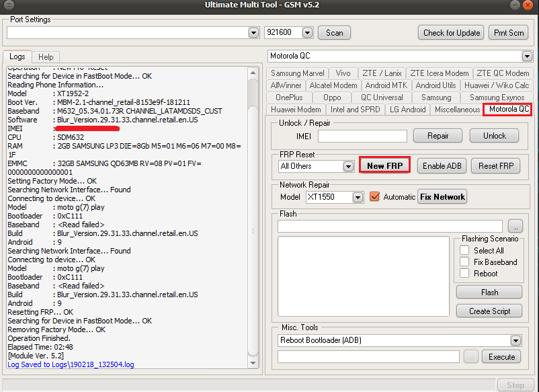Open the OnePlus tab
The height and width of the screenshot is (392, 539).
point(289,97)
